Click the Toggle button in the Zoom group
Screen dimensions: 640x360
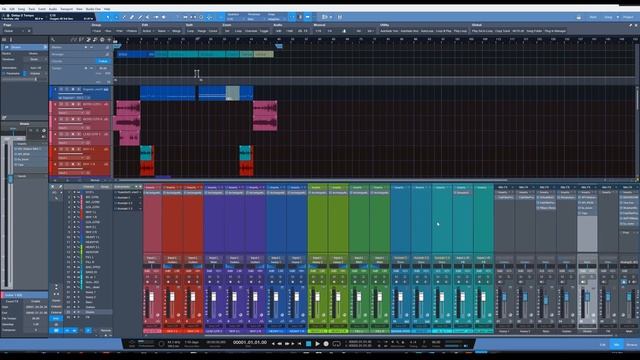point(264,31)
